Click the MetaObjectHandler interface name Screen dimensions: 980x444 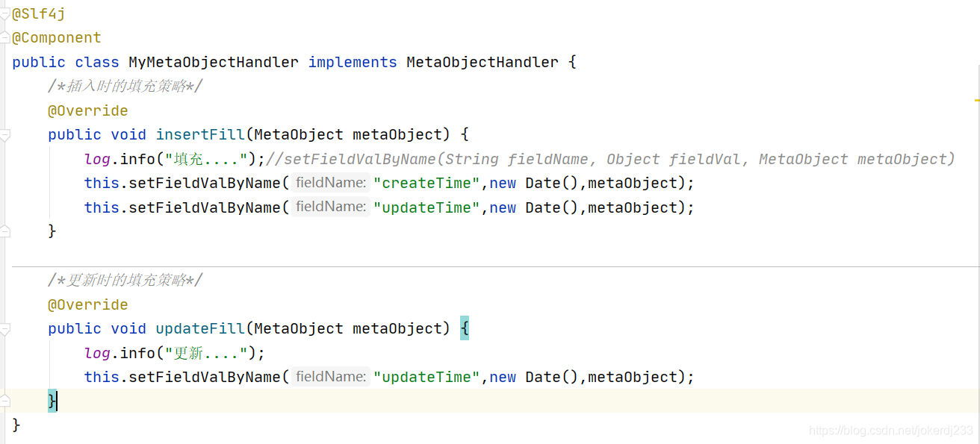[483, 63]
